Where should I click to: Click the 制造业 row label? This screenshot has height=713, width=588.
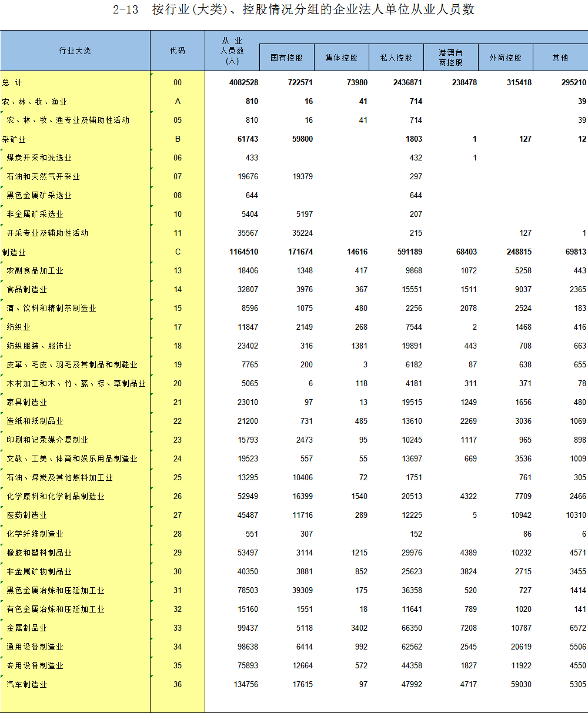pos(14,252)
